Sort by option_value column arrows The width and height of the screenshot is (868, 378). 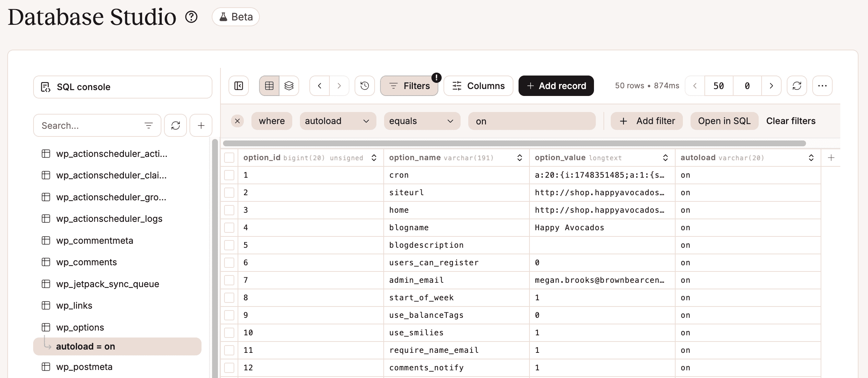pos(665,158)
